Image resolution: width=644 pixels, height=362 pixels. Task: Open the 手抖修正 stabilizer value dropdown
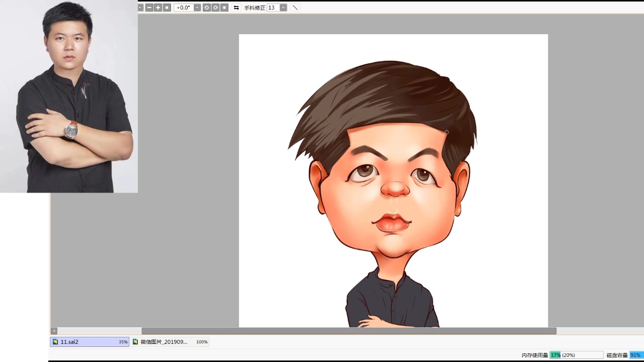283,8
